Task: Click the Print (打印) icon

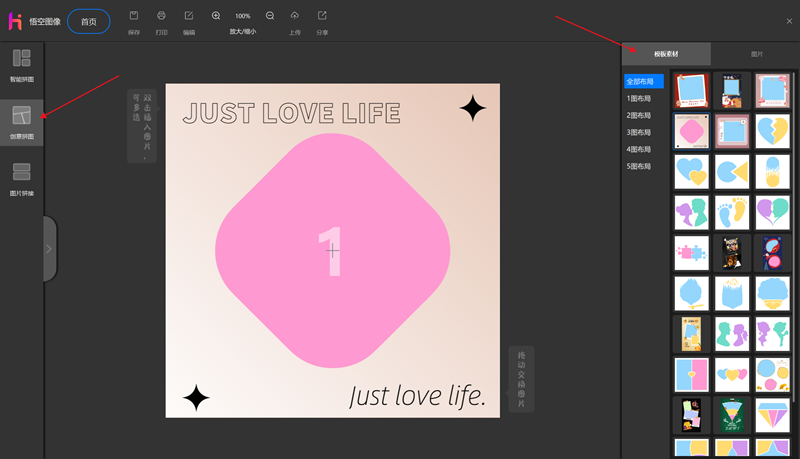Action: click(x=161, y=16)
